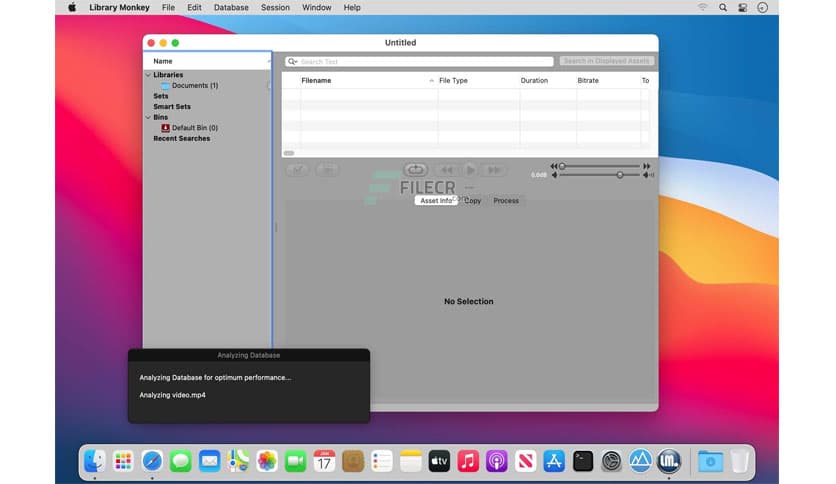Viewport: 836px width, 484px height.
Task: Select Sets in the sidebar
Action: (x=160, y=96)
